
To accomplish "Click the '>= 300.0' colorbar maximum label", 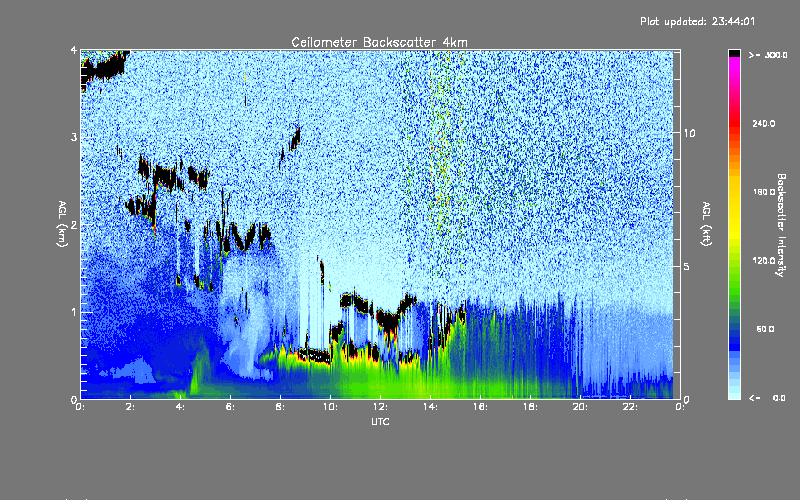I will pyautogui.click(x=768, y=55).
